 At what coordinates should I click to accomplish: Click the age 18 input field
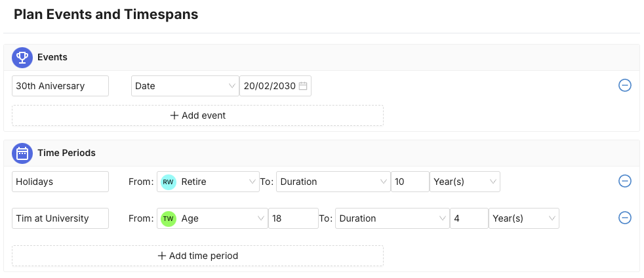(292, 218)
